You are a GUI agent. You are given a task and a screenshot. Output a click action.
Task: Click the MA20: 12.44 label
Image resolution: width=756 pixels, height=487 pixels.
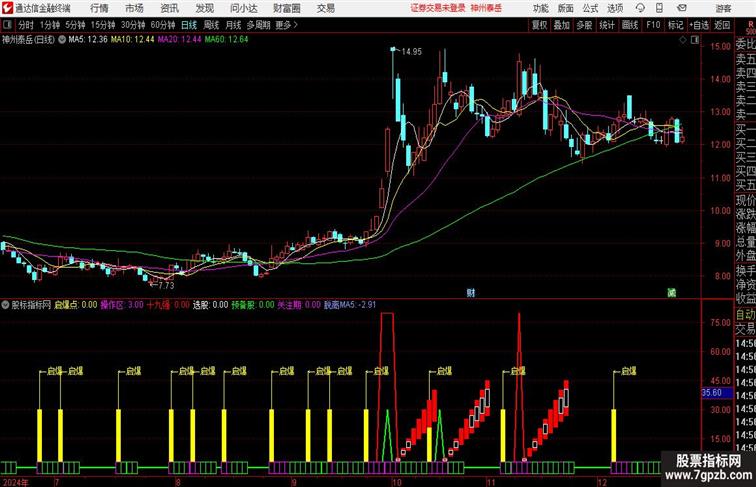[x=179, y=40]
